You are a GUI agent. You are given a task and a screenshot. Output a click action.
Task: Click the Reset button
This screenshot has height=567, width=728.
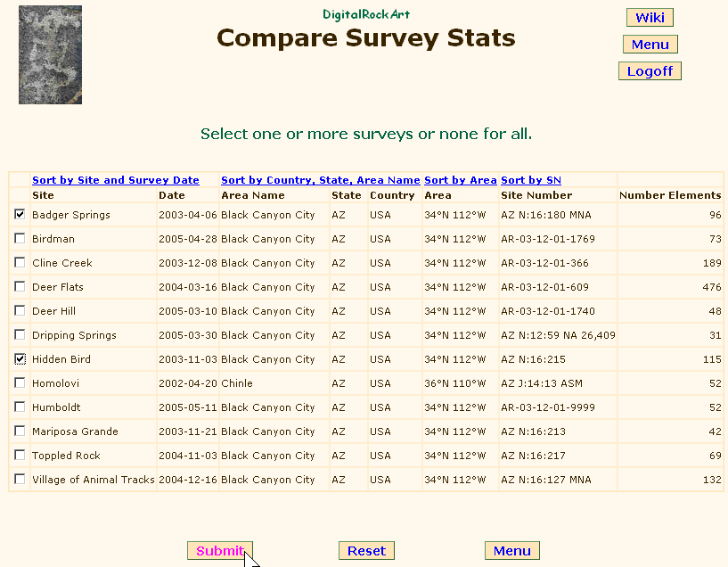pos(366,551)
